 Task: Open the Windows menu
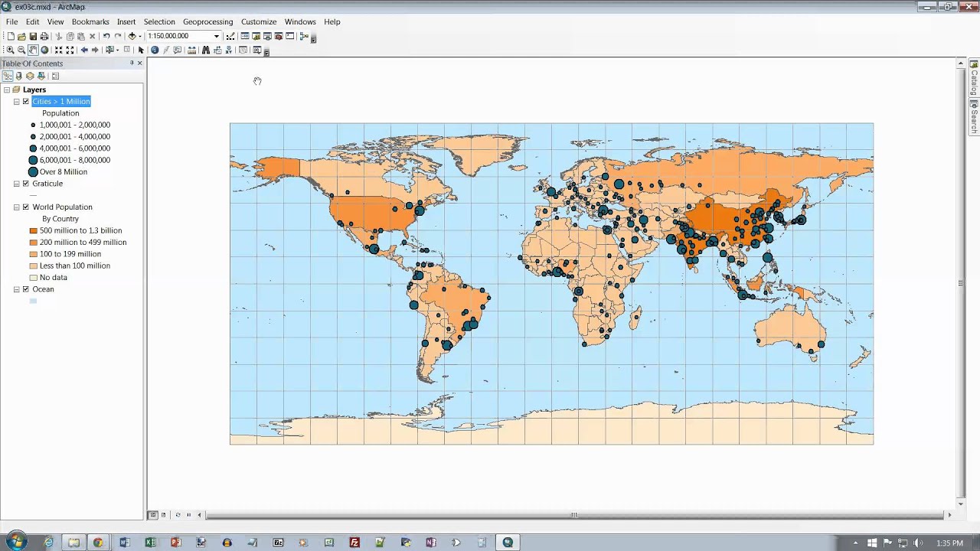[300, 21]
